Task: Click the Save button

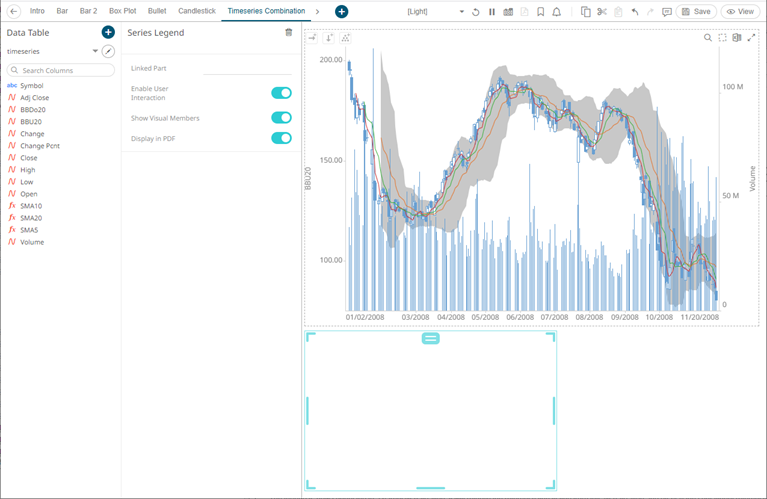Action: (x=696, y=12)
